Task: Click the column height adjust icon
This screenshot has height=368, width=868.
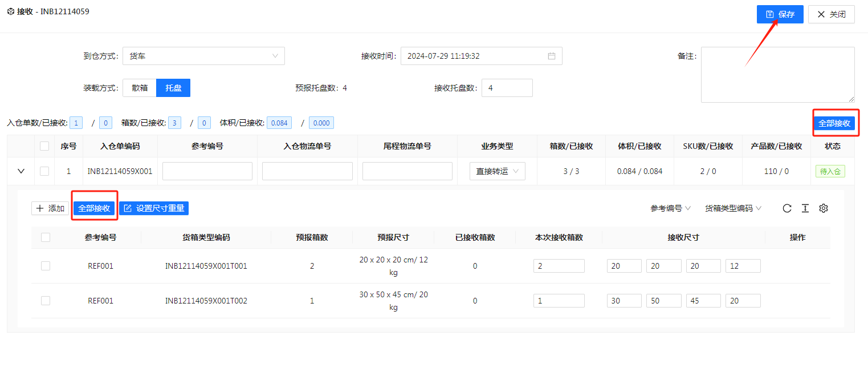Action: tap(805, 208)
